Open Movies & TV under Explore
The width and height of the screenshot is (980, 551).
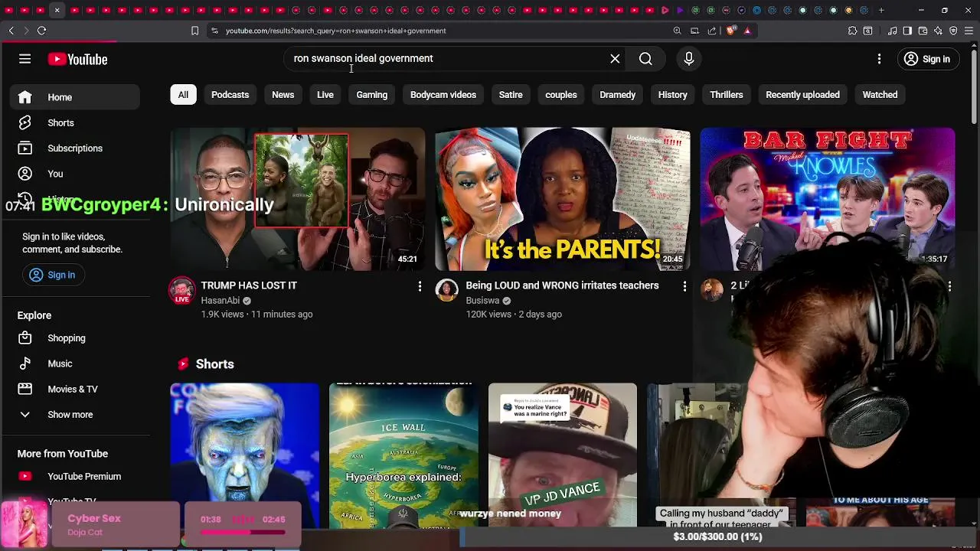(75, 389)
